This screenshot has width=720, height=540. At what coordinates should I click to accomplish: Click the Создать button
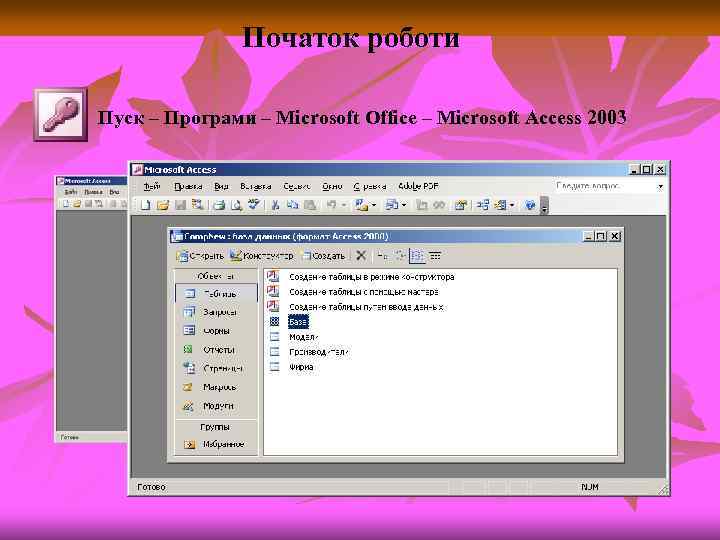point(323,256)
